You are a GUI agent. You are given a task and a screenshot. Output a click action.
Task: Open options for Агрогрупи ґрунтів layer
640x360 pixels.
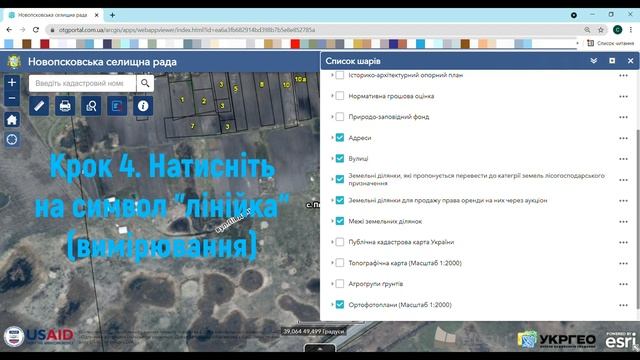[623, 284]
